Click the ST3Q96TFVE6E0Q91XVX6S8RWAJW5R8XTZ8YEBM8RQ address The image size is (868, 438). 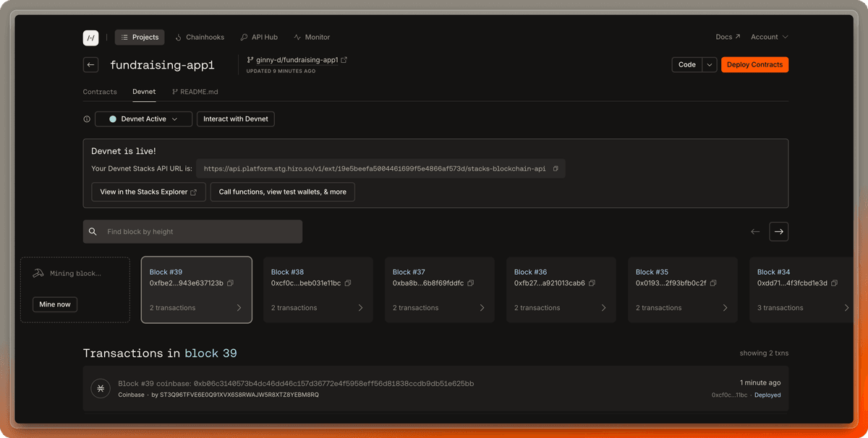click(239, 395)
